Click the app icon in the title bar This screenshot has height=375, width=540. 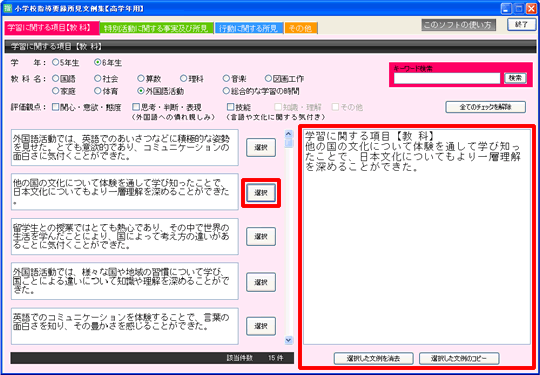coord(8,9)
